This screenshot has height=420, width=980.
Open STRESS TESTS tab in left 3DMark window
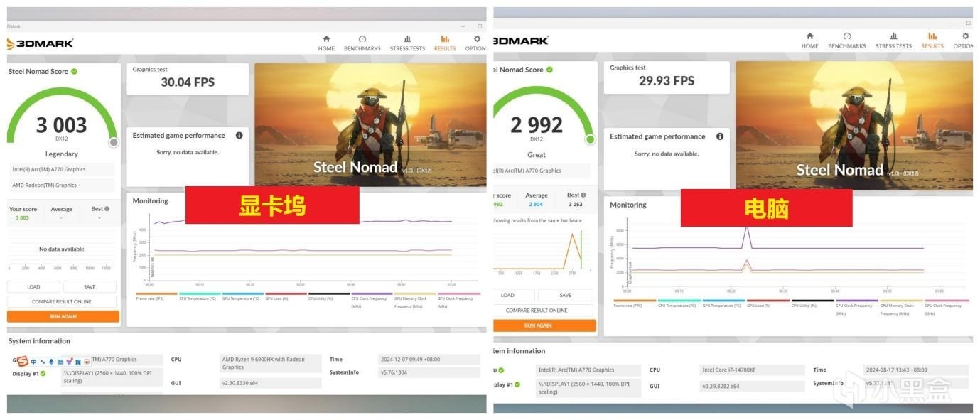click(407, 43)
